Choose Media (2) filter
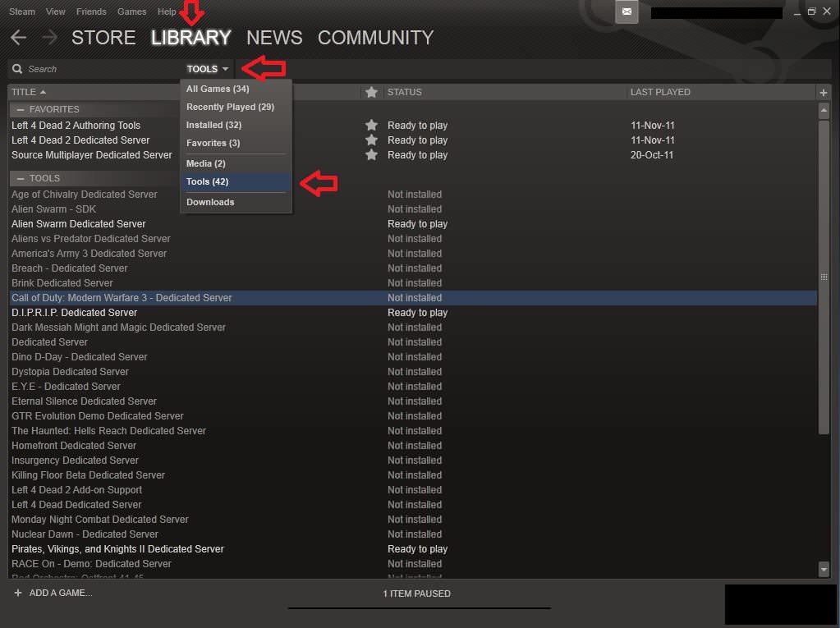This screenshot has height=628, width=840. [x=236, y=164]
